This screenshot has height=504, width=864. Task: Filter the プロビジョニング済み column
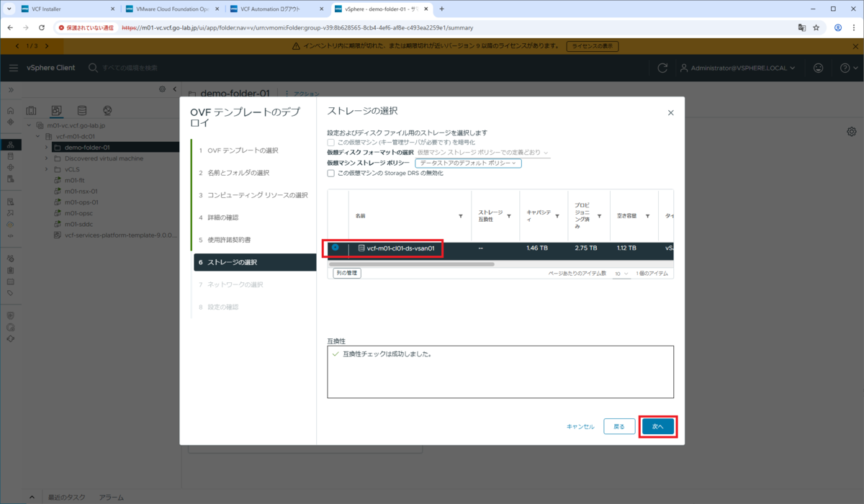[599, 216]
